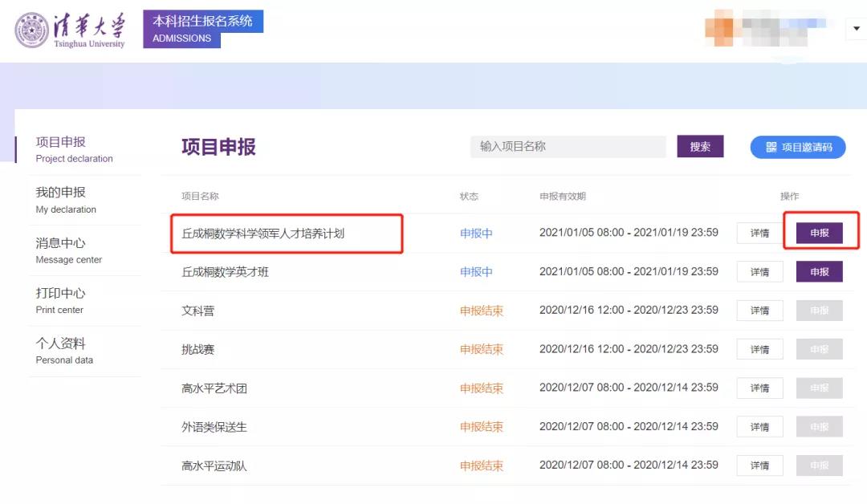View 详情 for 挑战赛
The width and height of the screenshot is (867, 504).
759,349
